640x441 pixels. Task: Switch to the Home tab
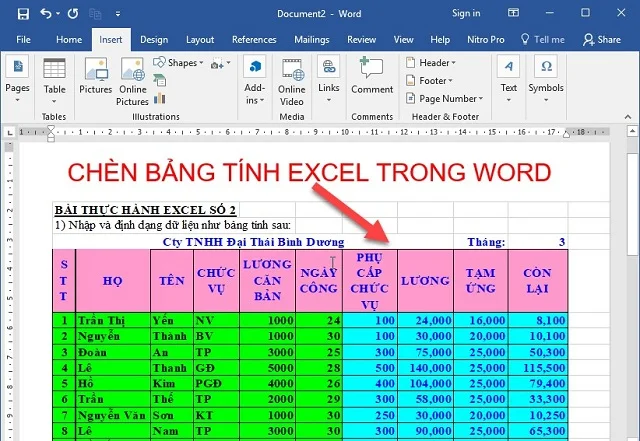[x=69, y=40]
